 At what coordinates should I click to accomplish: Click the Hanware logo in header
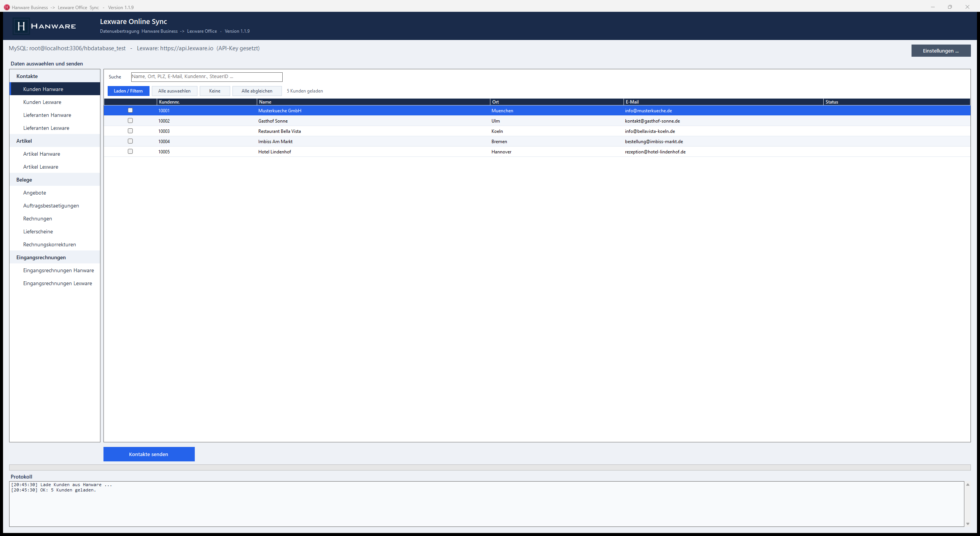coord(45,26)
